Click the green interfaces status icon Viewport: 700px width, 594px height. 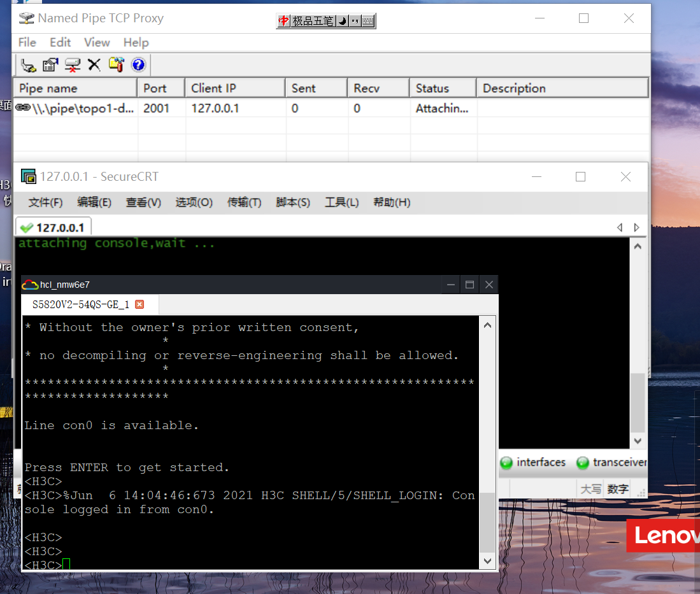tap(506, 463)
